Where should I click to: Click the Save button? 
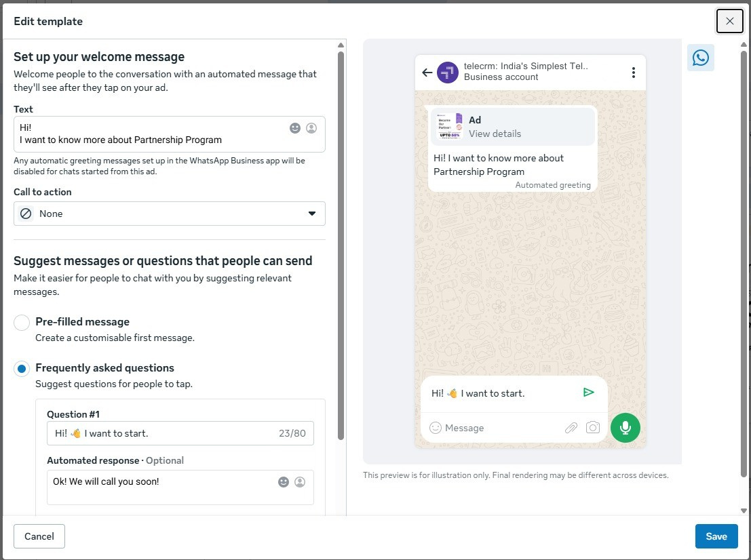point(716,536)
